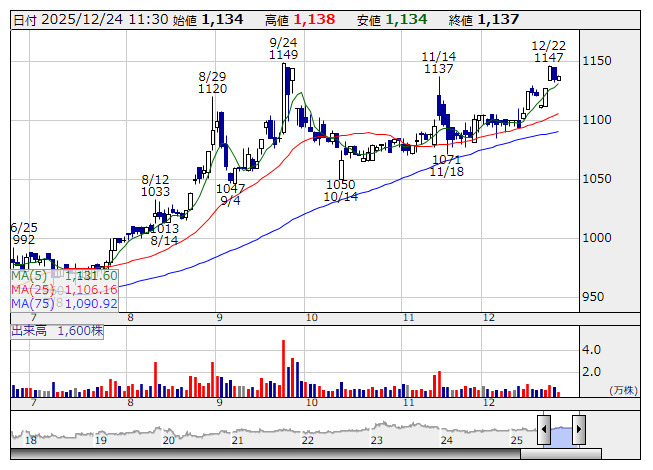Click year 18 on the overview timeline

point(31,440)
